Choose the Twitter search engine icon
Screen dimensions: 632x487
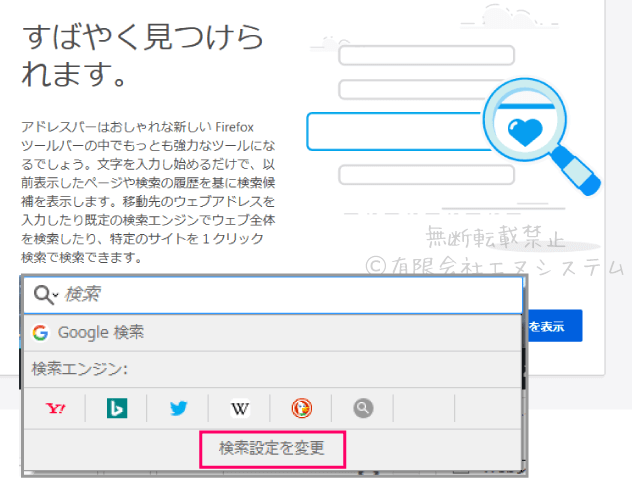point(179,408)
